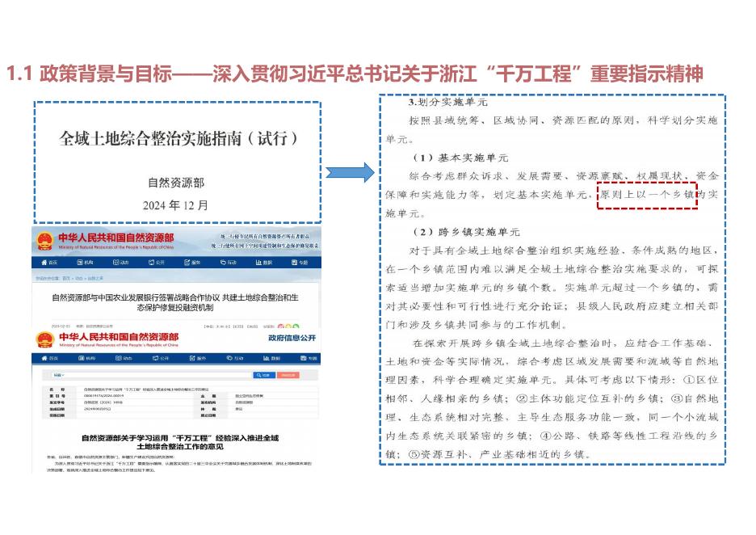Open 互动 in the news page navbar

point(229,263)
